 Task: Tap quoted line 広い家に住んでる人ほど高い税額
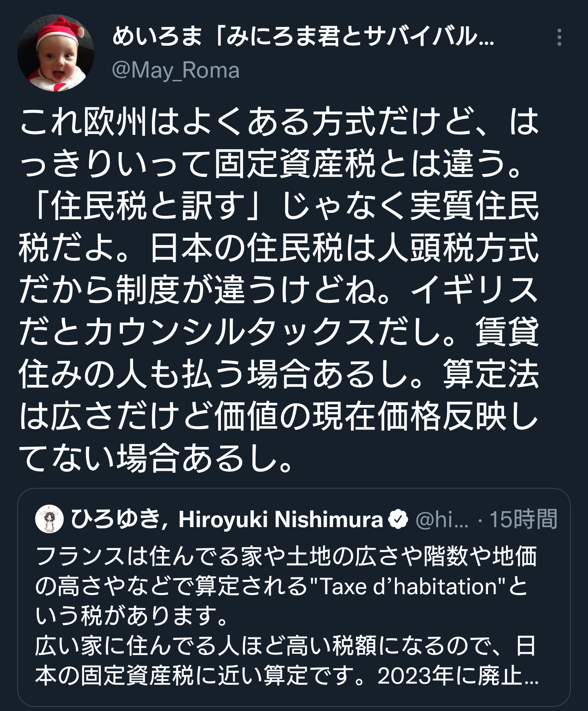(x=285, y=646)
